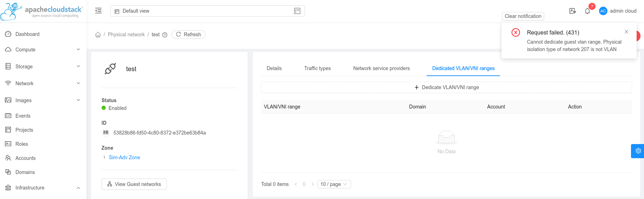The width and height of the screenshot is (644, 199).
Task: Click the language translate icon
Action: [573, 11]
